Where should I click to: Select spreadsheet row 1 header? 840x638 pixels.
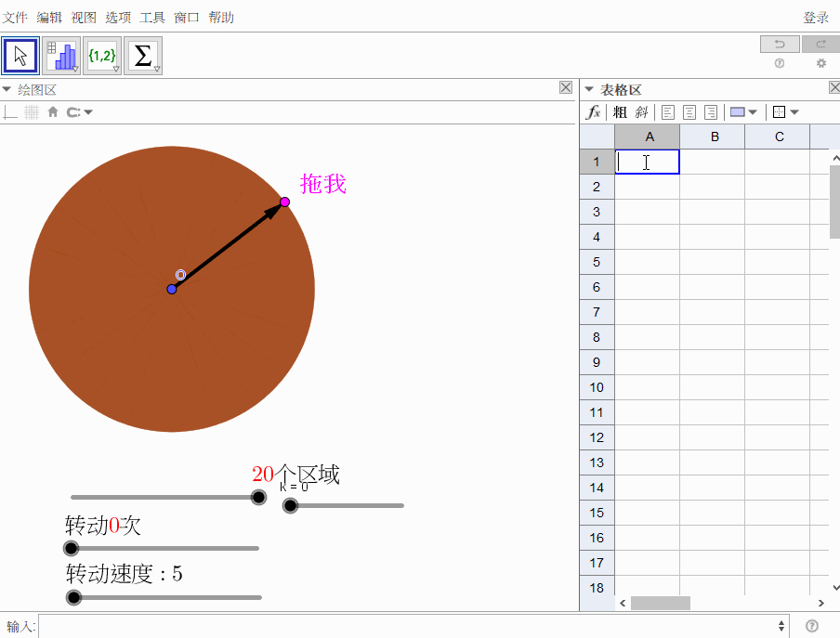[597, 162]
